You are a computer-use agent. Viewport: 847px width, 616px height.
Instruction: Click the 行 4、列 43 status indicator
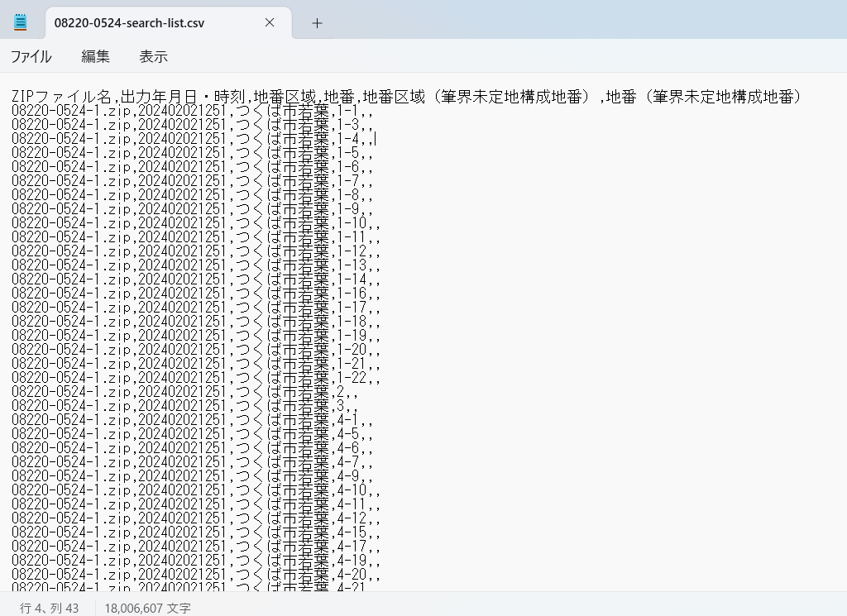coord(49,608)
